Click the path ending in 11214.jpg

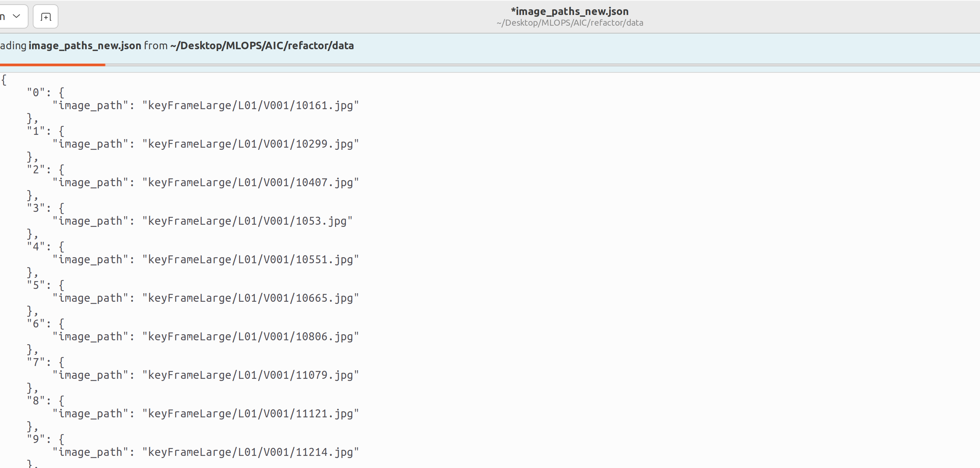coord(250,452)
